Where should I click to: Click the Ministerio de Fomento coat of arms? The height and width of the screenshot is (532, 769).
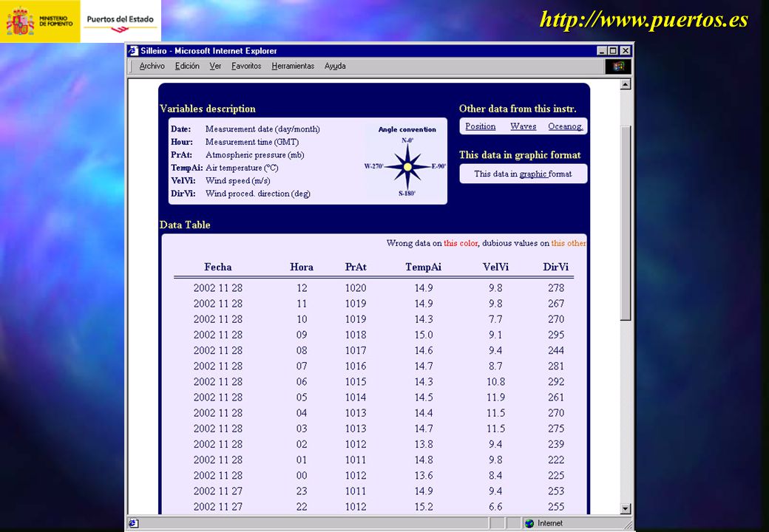[x=20, y=21]
